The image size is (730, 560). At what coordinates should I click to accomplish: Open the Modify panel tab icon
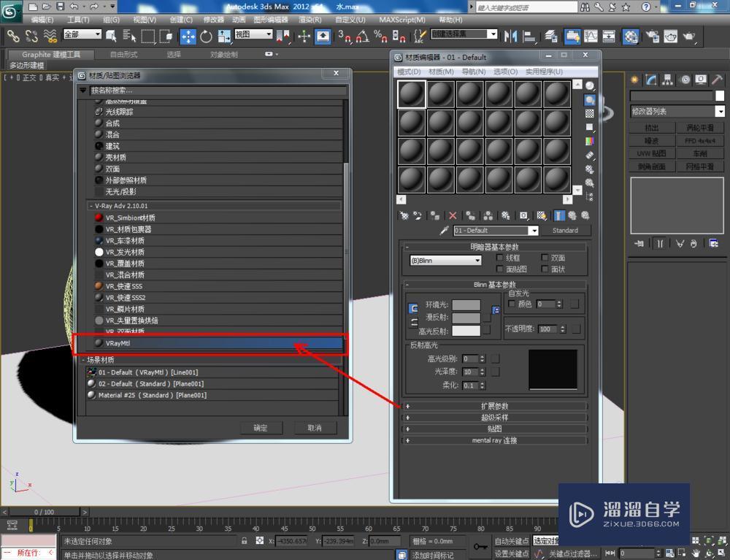(x=651, y=80)
